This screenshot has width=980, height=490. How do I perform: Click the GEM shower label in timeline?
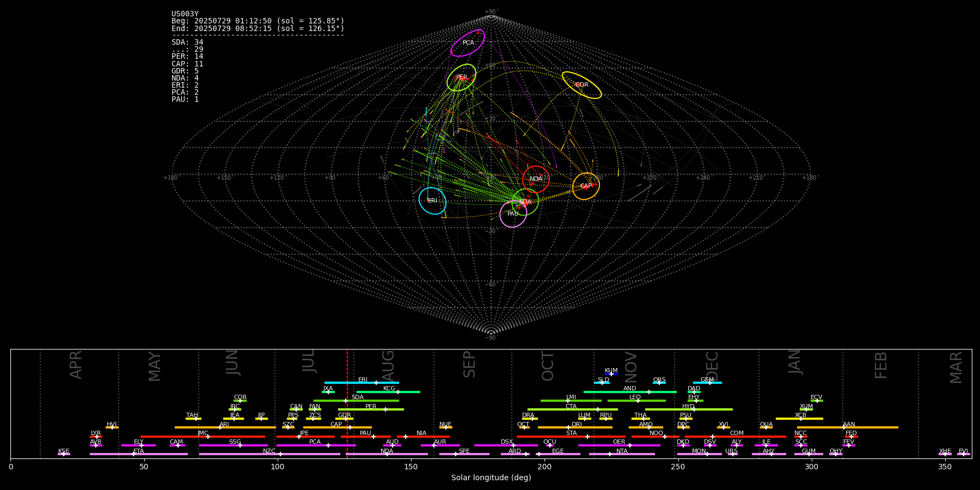click(x=707, y=380)
